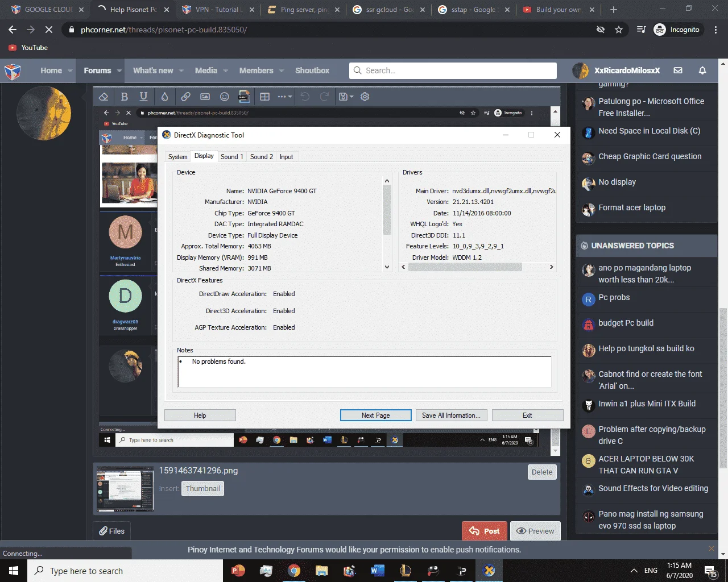The width and height of the screenshot is (728, 582).
Task: Toggle bold formatting in the editor
Action: click(125, 97)
